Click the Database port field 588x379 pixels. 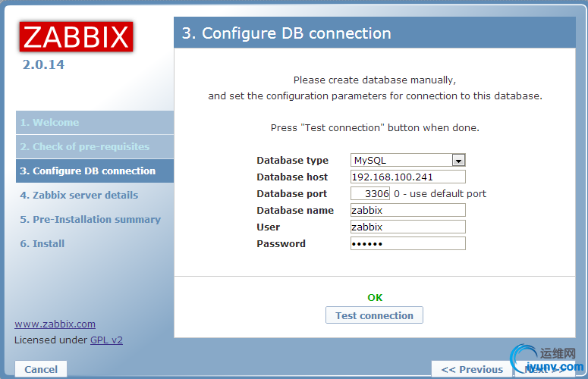tap(370, 193)
